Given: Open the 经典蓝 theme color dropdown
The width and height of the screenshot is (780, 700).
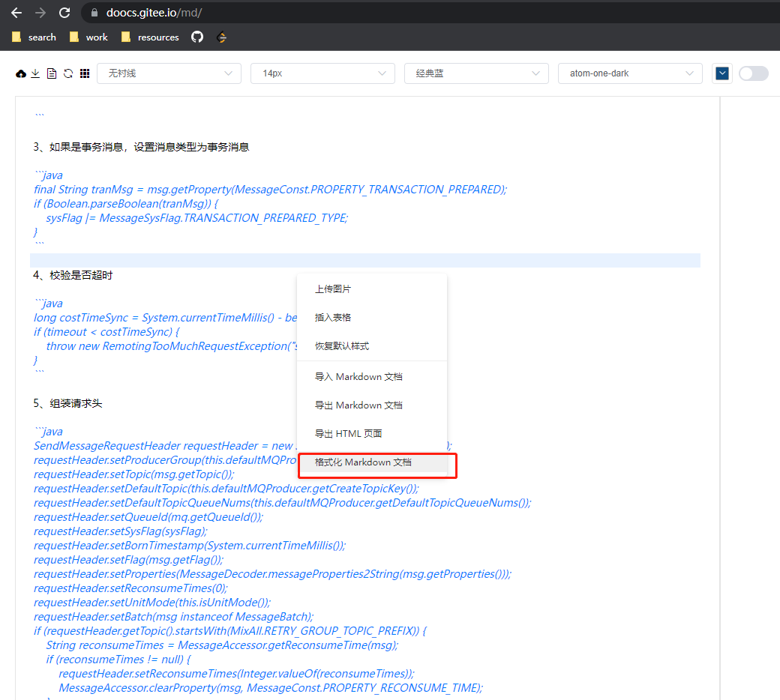Looking at the screenshot, I should point(476,73).
